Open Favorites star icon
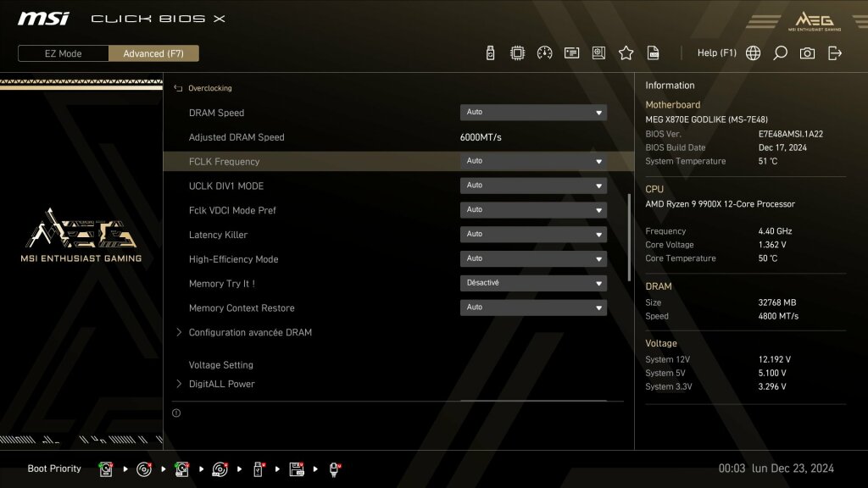The height and width of the screenshot is (488, 868). click(x=626, y=53)
